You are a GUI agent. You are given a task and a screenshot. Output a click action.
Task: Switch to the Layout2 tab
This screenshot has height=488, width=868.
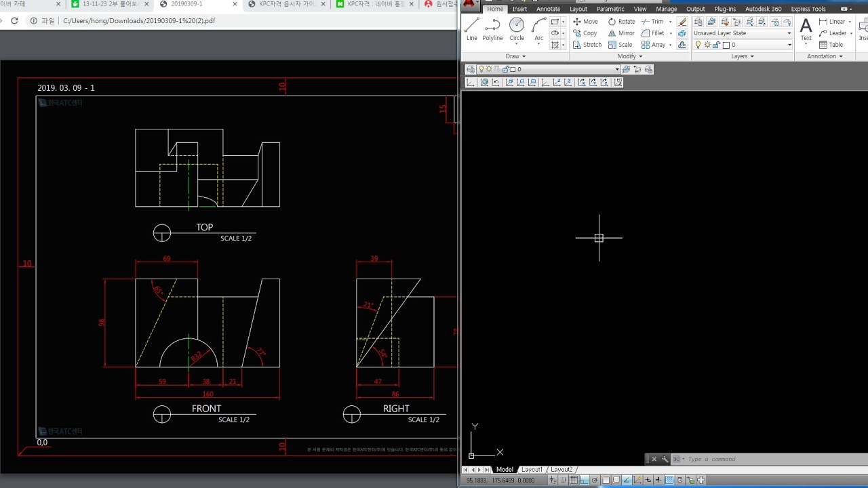(561, 470)
